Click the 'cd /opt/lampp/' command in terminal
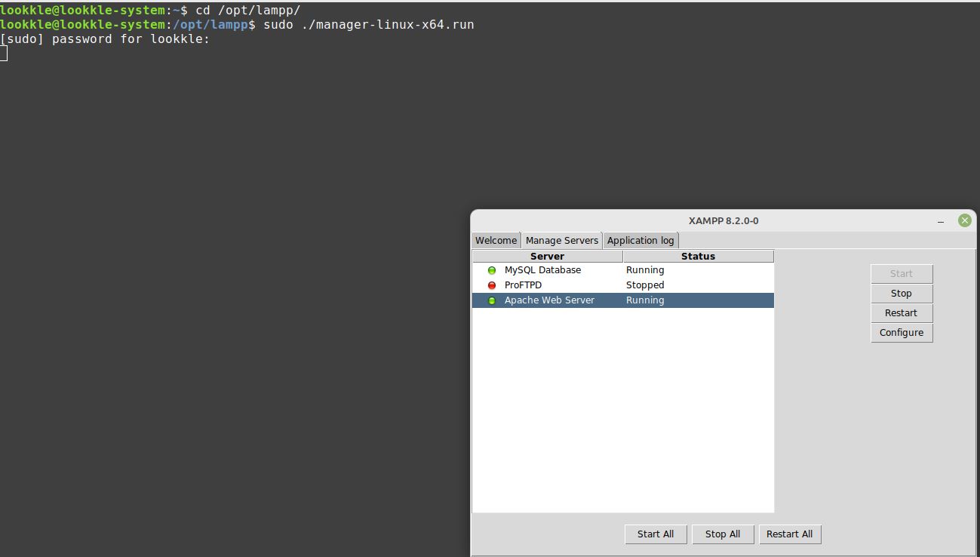This screenshot has height=557, width=980. (248, 11)
